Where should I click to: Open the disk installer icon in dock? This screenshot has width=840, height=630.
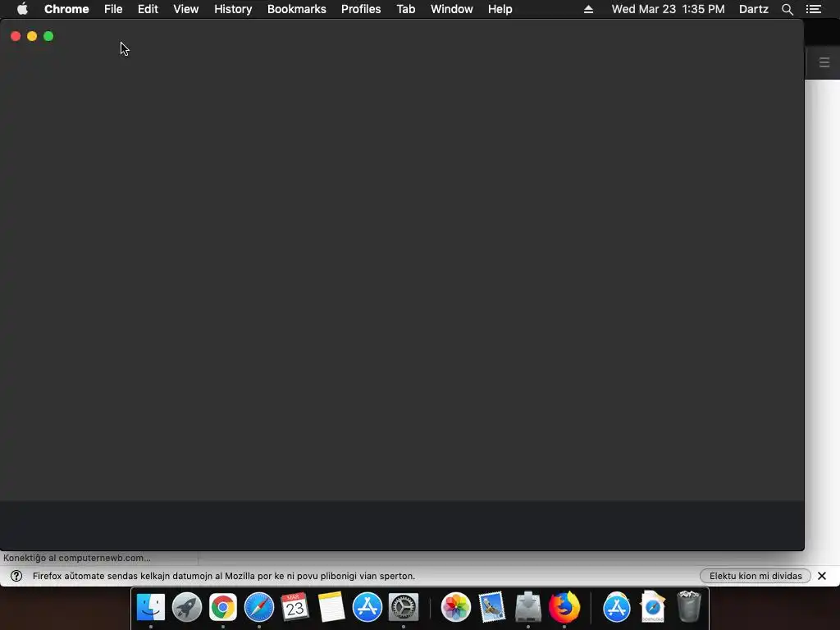(x=527, y=607)
